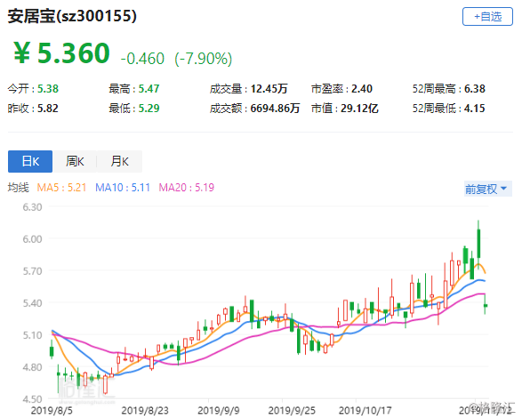The width and height of the screenshot is (522, 420).
Task: Click the 2019/8/23 date axis label
Action: 145,410
